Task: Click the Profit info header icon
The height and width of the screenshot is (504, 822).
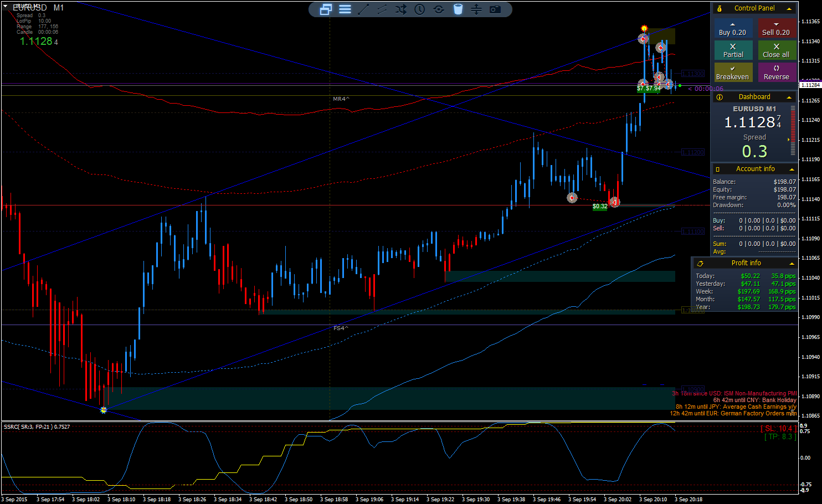Action: pyautogui.click(x=700, y=263)
